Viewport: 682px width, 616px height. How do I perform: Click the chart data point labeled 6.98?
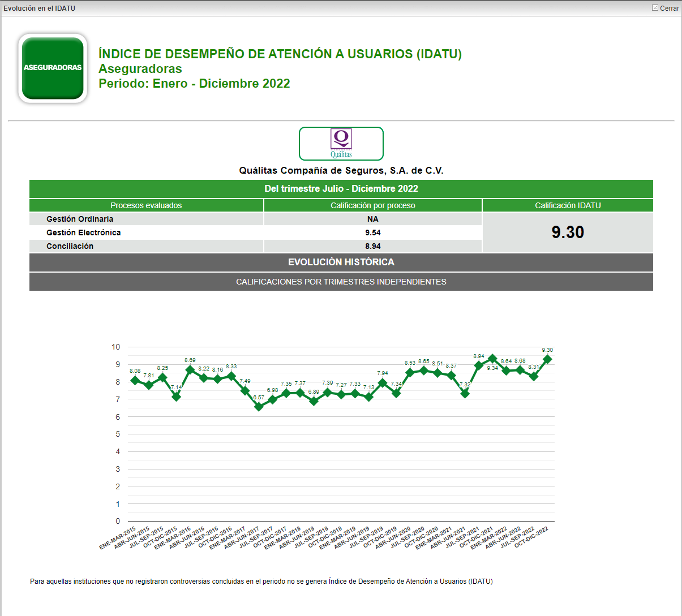coord(272,399)
